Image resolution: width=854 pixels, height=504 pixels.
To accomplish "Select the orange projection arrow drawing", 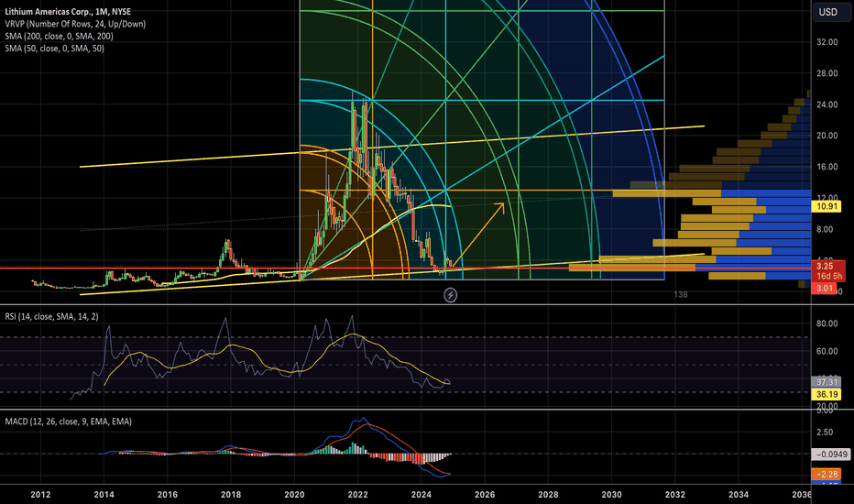I will click(x=477, y=234).
